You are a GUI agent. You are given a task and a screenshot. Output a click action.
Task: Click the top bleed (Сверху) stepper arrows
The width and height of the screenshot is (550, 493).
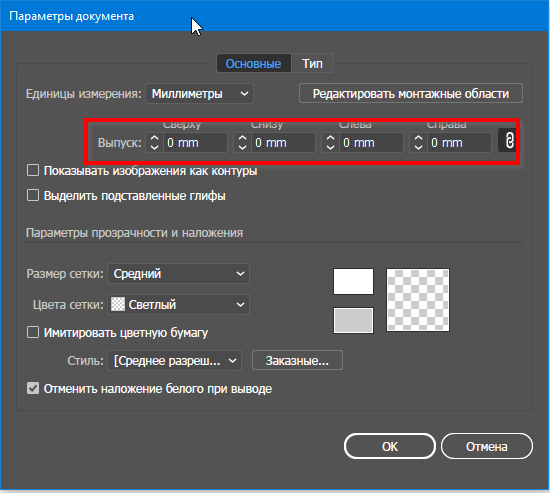(154, 142)
